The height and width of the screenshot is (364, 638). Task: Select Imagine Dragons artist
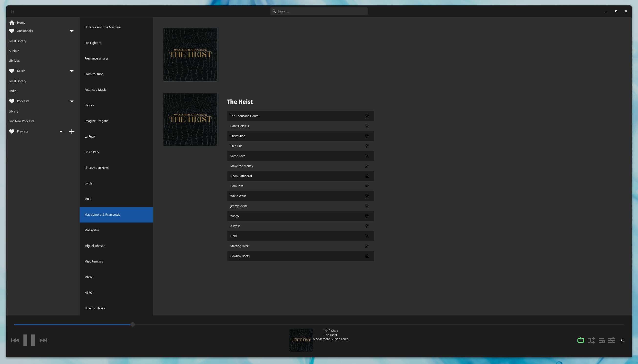[x=96, y=121]
